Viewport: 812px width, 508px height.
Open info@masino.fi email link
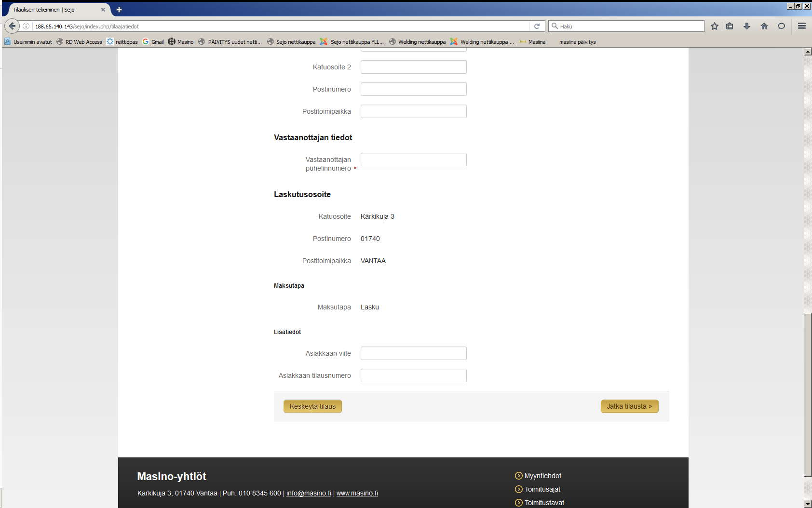tap(309, 493)
